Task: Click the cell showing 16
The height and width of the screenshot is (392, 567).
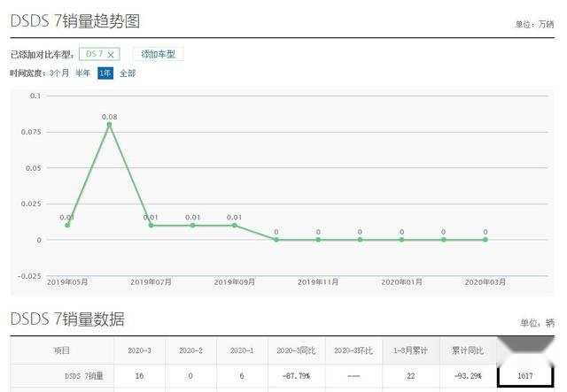Action: (139, 376)
